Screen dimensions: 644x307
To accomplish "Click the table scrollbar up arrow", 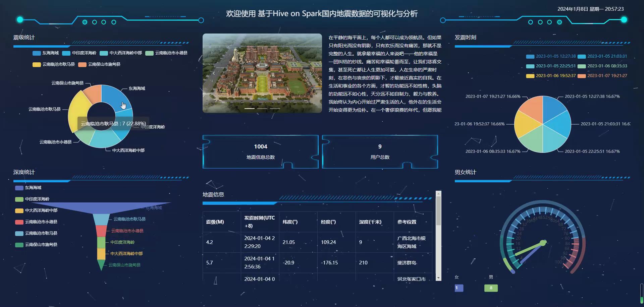I will pyautogui.click(x=438, y=193).
